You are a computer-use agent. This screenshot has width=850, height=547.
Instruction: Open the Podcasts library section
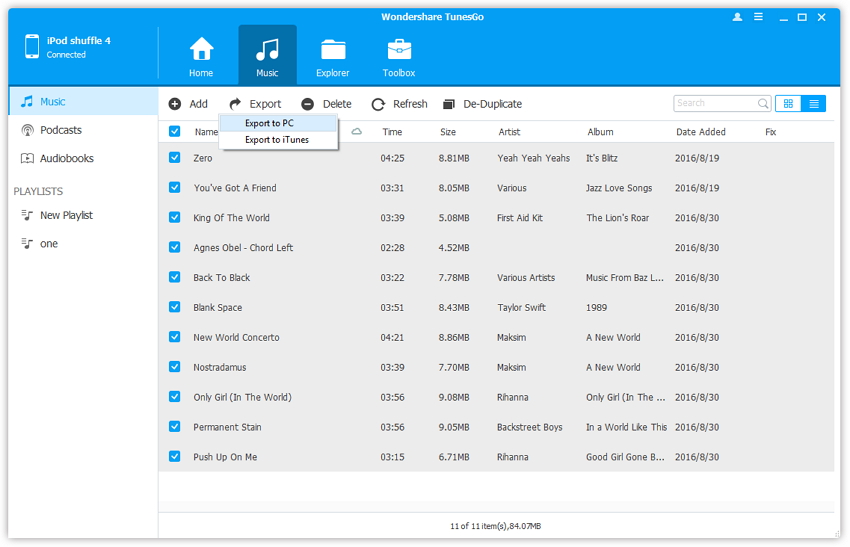[x=60, y=130]
